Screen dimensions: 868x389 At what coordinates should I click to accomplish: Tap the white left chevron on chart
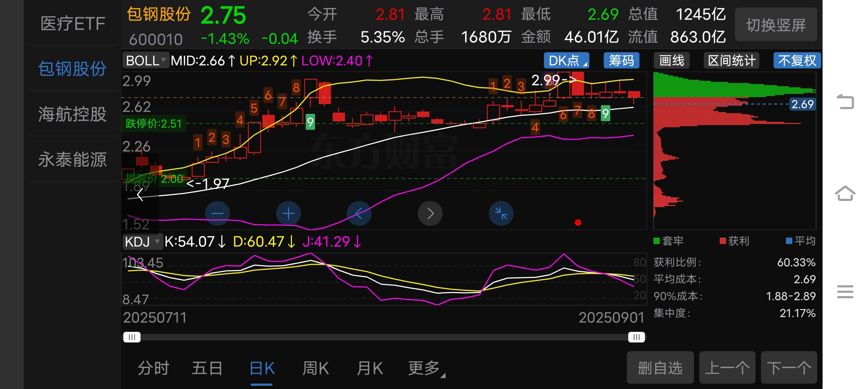pyautogui.click(x=140, y=195)
